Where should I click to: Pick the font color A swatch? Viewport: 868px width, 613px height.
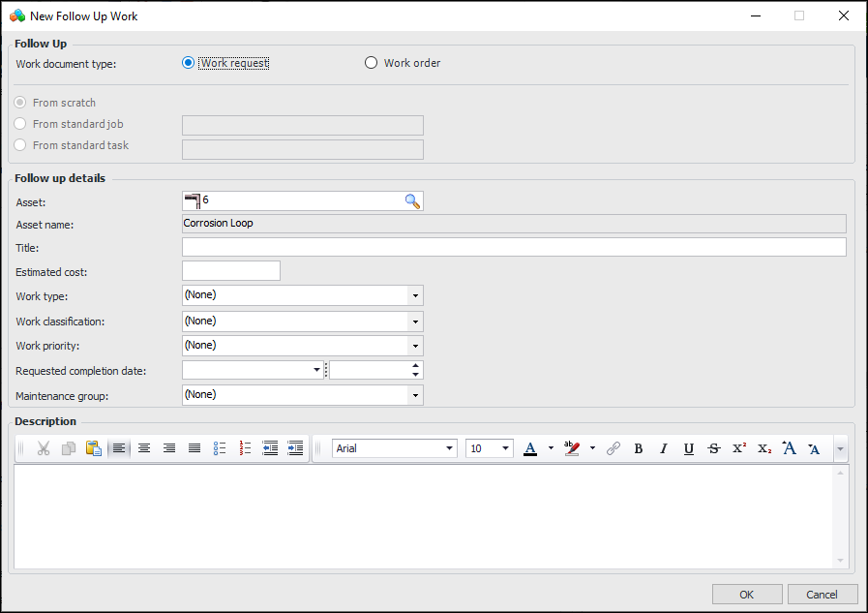tap(530, 448)
